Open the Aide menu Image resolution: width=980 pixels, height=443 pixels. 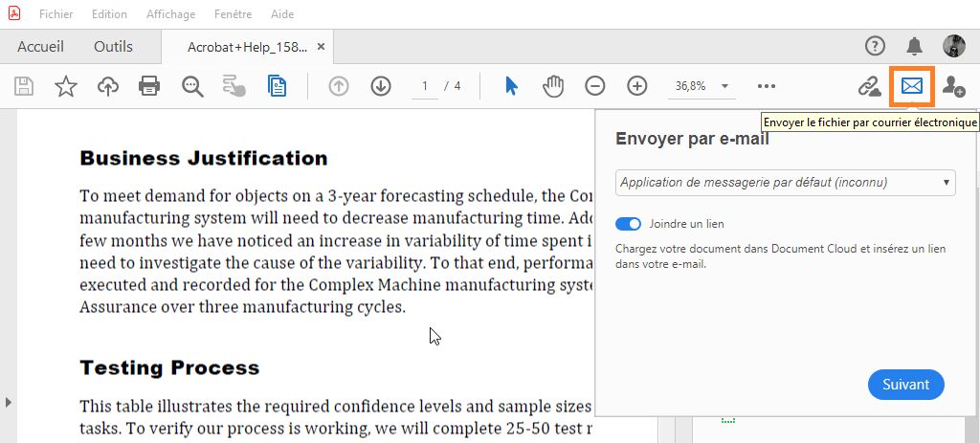(282, 13)
